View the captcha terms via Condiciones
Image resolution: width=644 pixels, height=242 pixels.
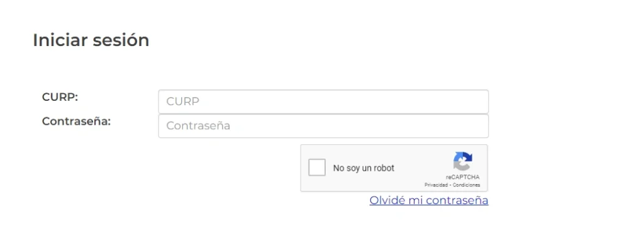click(x=467, y=185)
